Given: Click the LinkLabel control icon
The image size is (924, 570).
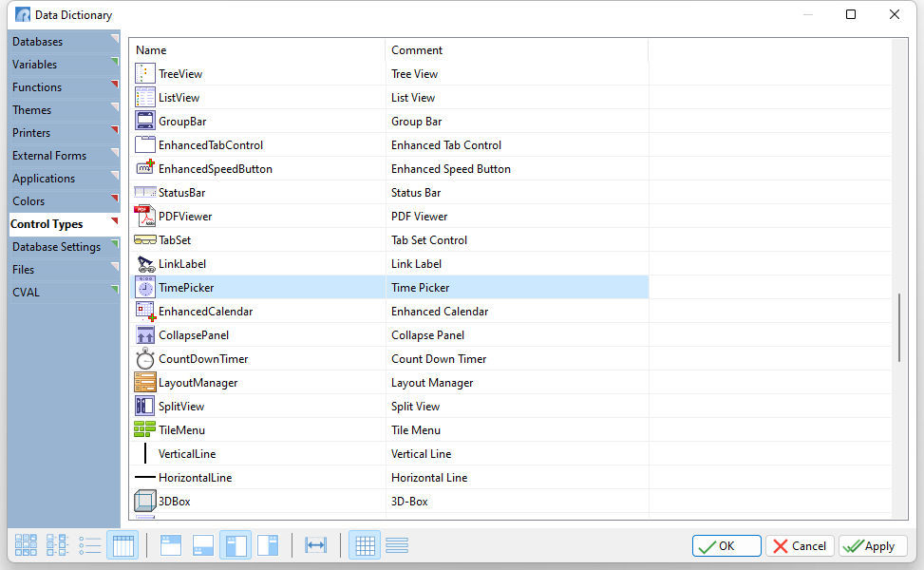Looking at the screenshot, I should 145,263.
